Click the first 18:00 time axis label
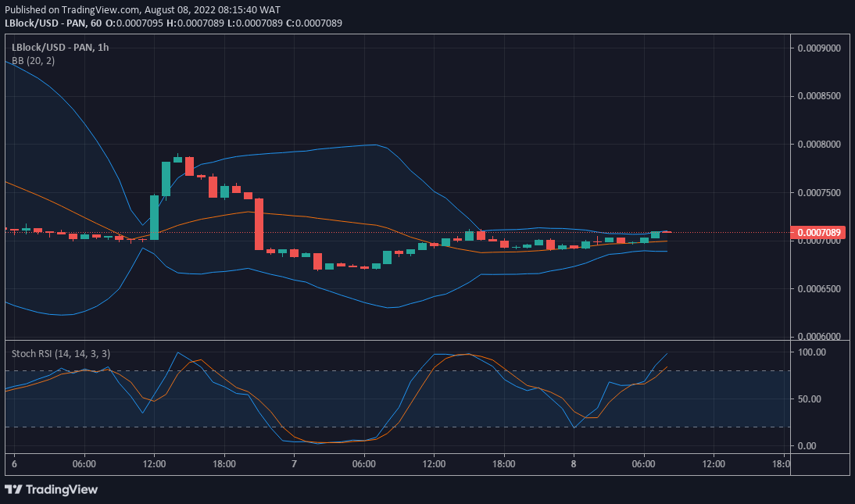The height and width of the screenshot is (504, 855). click(224, 464)
